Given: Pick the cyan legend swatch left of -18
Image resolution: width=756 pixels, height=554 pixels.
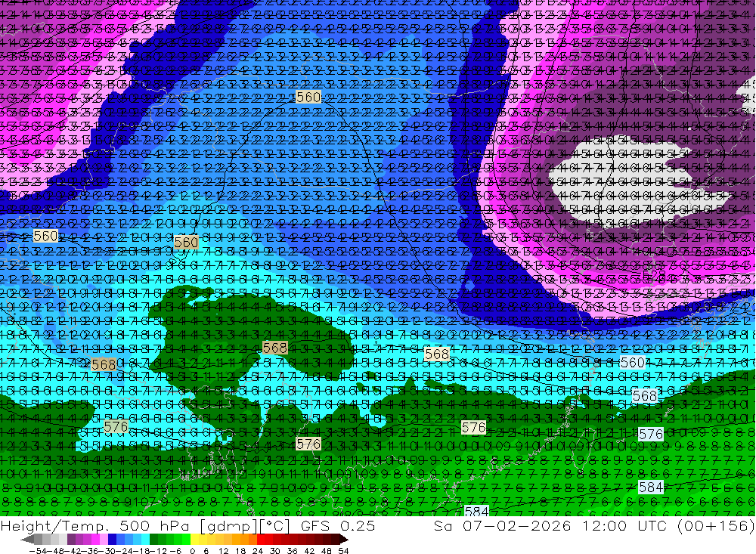Looking at the screenshot, I should pyautogui.click(x=145, y=540).
